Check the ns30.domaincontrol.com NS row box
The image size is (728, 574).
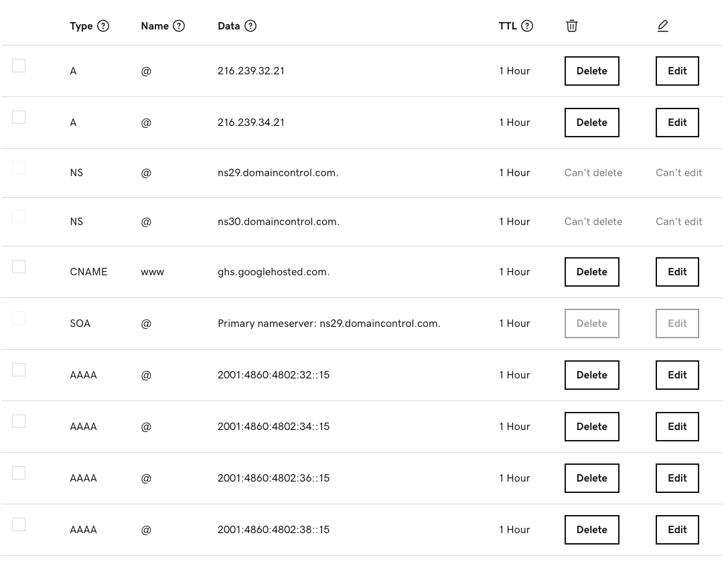pos(19,216)
